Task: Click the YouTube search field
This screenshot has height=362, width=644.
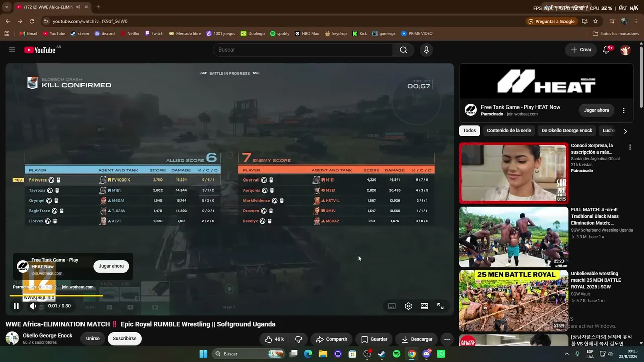Action: coord(303,50)
